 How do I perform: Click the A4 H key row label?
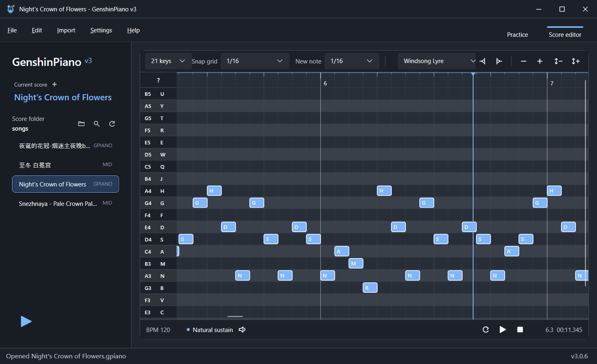(158, 191)
